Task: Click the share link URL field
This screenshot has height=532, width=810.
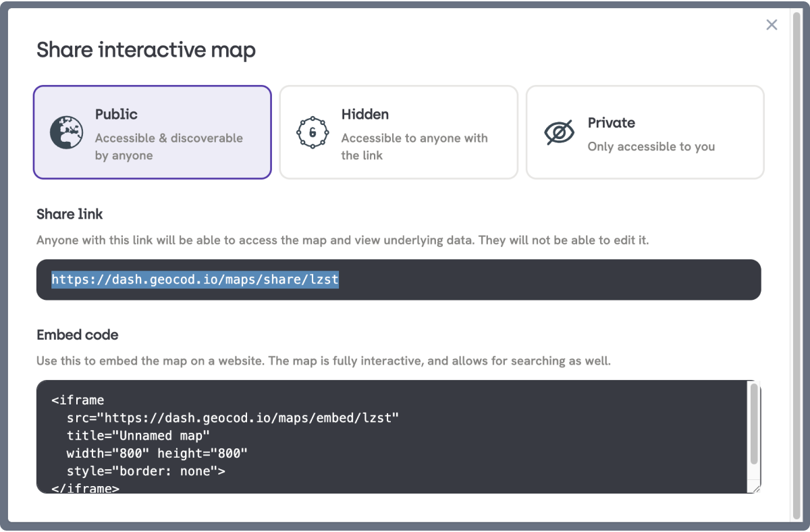Action: point(399,280)
